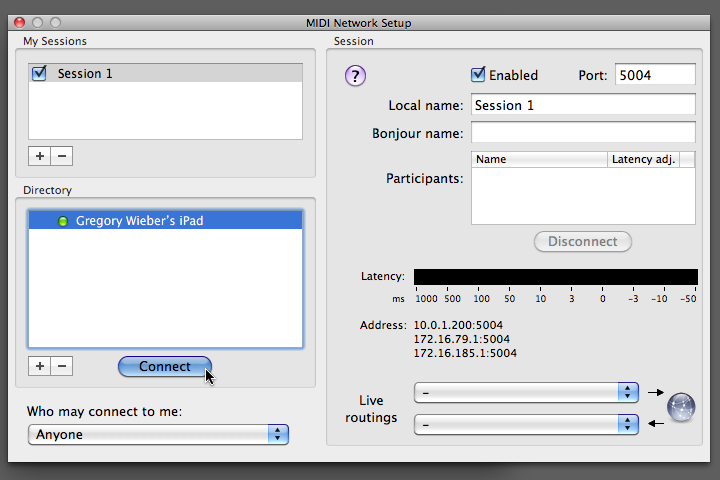Image resolution: width=720 pixels, height=480 pixels.
Task: Open the upper Live routings dropdown
Action: (526, 392)
